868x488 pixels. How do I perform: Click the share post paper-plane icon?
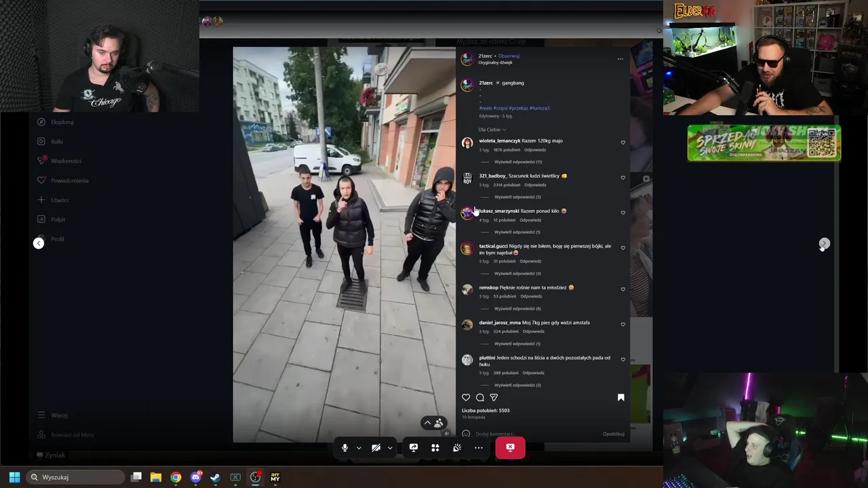pyautogui.click(x=494, y=397)
